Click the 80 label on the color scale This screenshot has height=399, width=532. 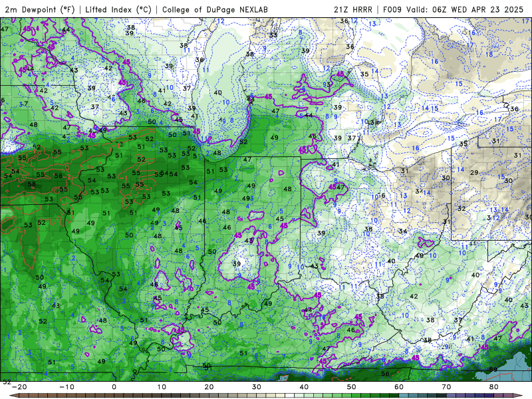pos(494,387)
